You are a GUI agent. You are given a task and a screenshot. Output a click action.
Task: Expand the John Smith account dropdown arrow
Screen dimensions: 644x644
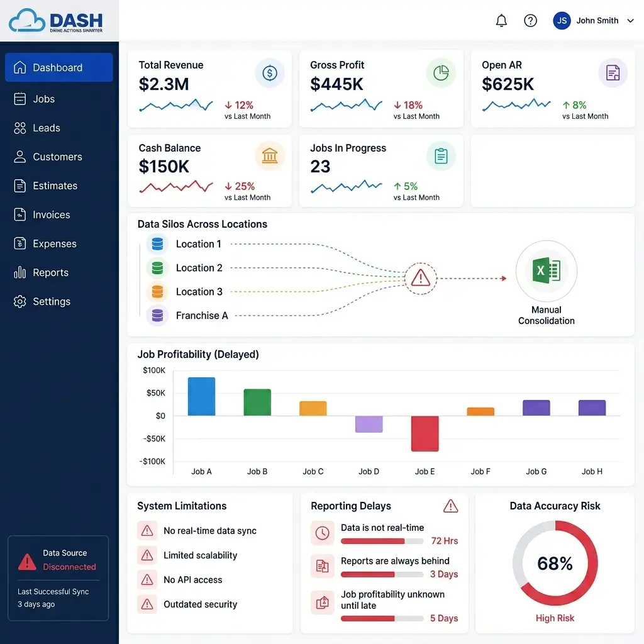pos(630,21)
